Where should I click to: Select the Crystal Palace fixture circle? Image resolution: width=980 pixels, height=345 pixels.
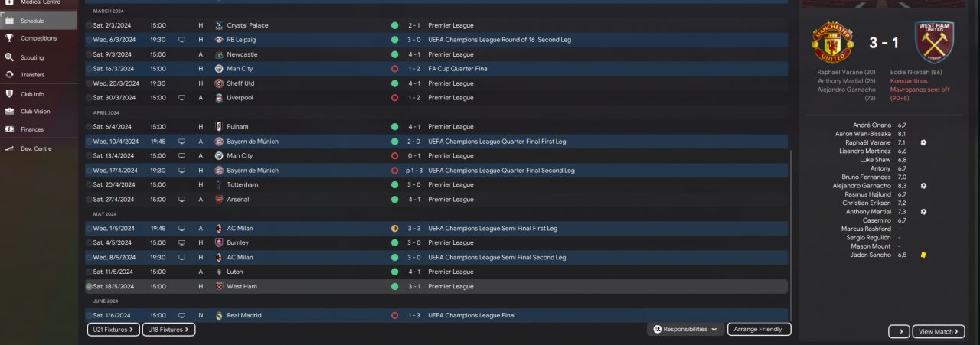89,25
